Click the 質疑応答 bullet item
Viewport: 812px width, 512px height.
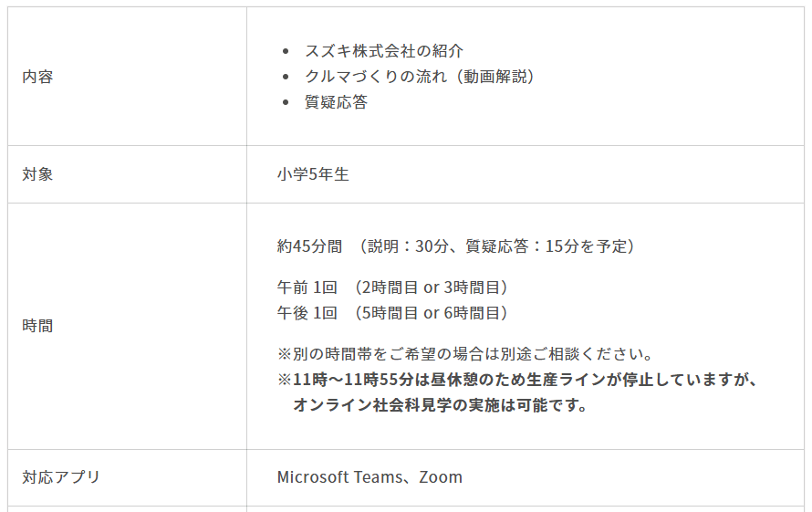(336, 102)
